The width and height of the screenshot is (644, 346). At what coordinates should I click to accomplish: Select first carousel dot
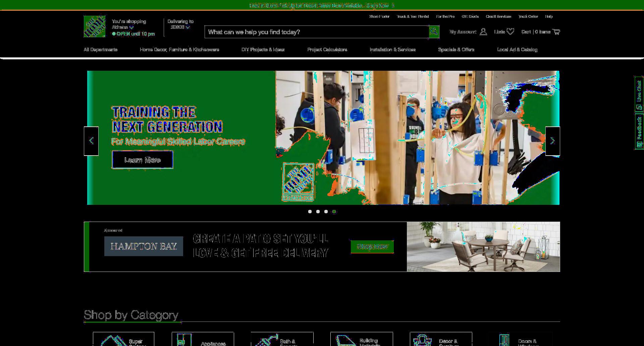pos(310,212)
